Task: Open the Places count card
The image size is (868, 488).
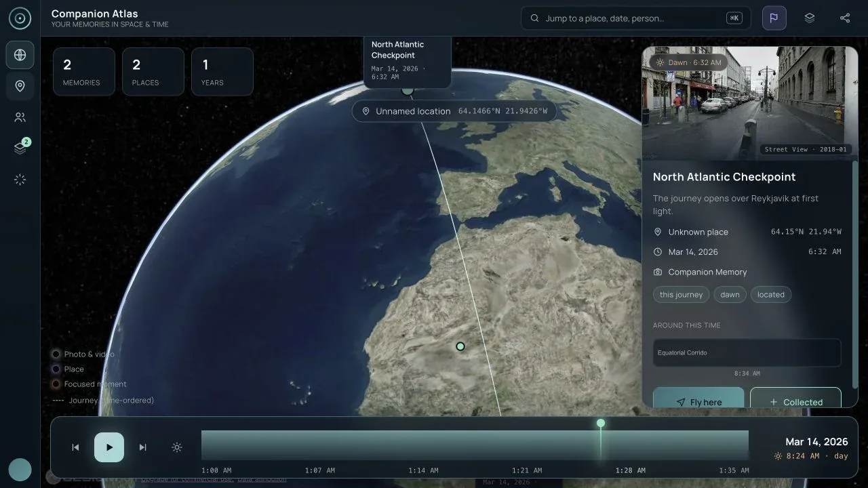Action: [153, 72]
